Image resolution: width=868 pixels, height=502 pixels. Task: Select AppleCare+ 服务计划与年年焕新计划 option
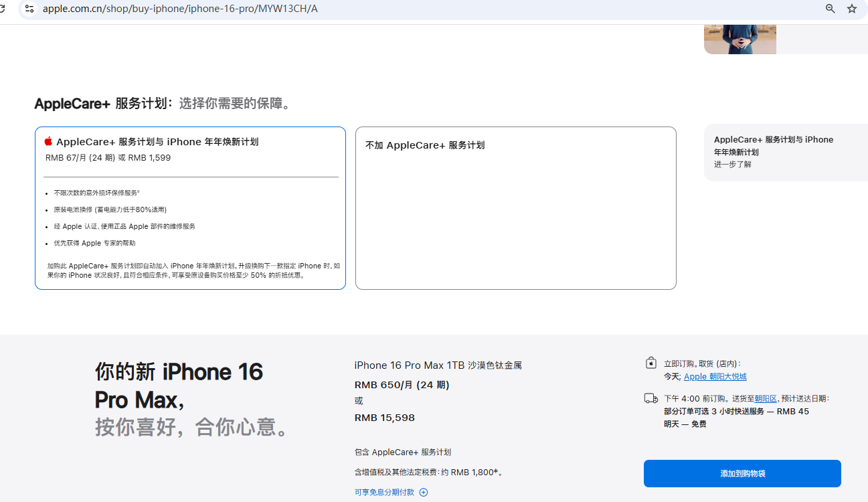tap(190, 208)
